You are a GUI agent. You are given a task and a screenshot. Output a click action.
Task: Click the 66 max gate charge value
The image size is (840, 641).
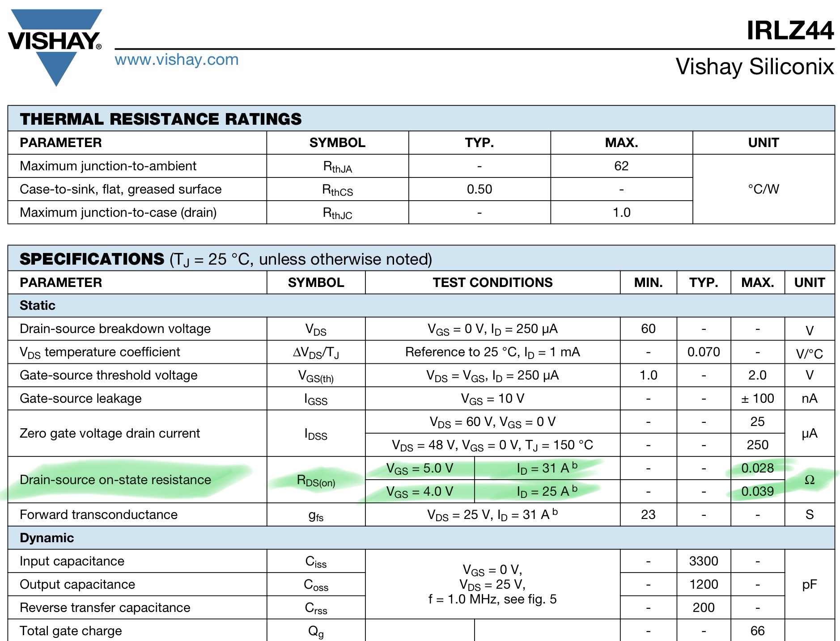(x=757, y=631)
